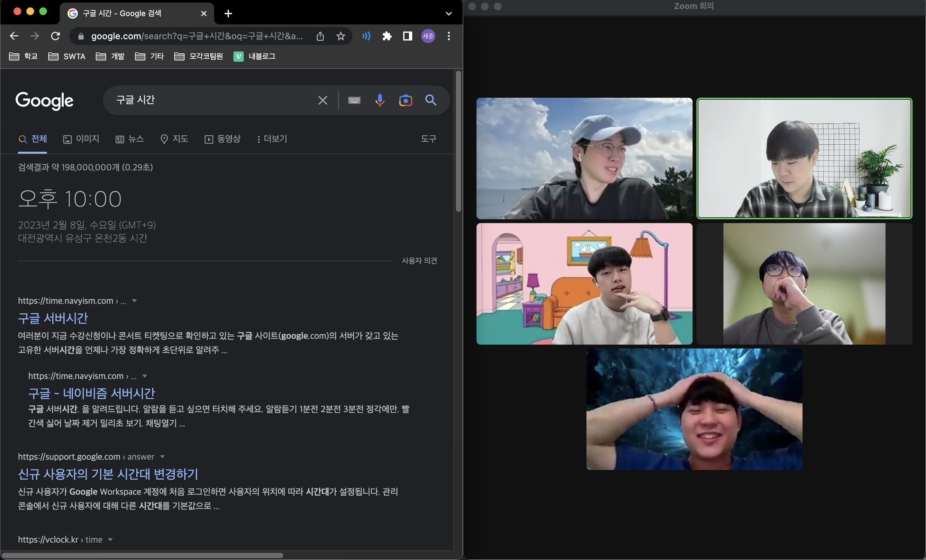The height and width of the screenshot is (560, 926).
Task: Click the 도구 tools button
Action: 428,139
